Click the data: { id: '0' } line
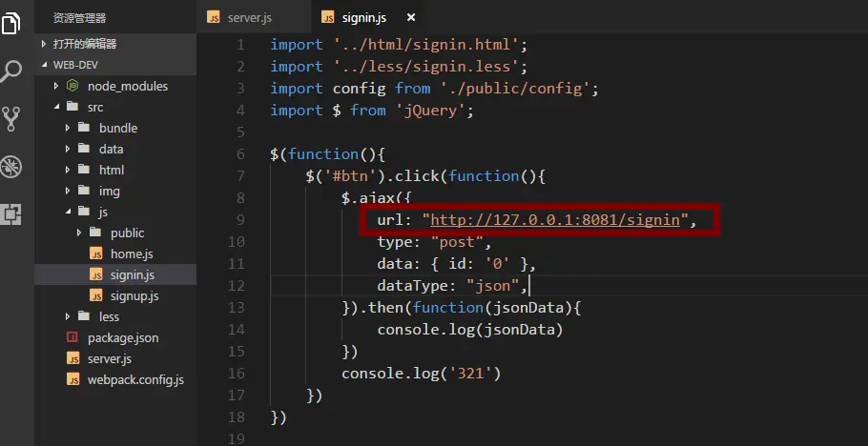The image size is (868, 446). click(457, 264)
